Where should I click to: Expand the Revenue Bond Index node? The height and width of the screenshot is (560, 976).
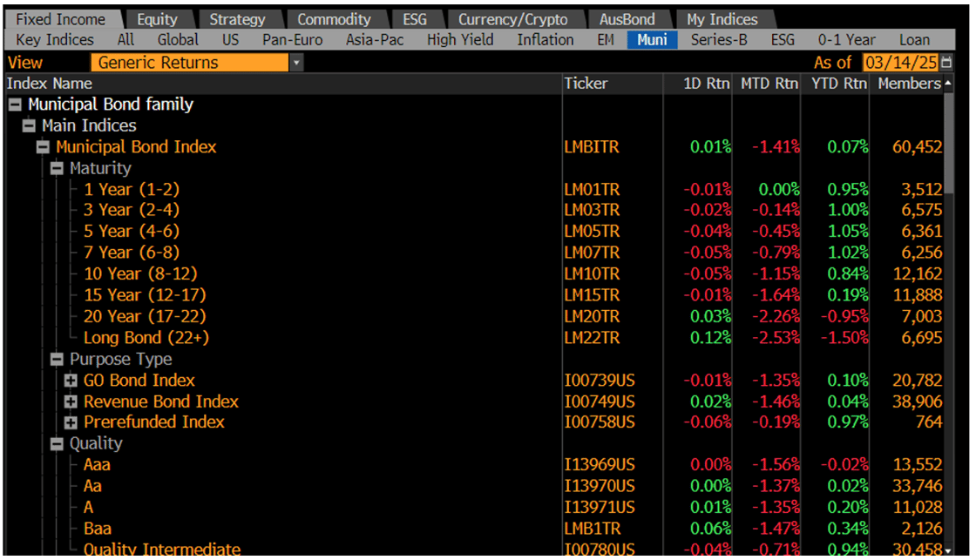click(x=71, y=401)
